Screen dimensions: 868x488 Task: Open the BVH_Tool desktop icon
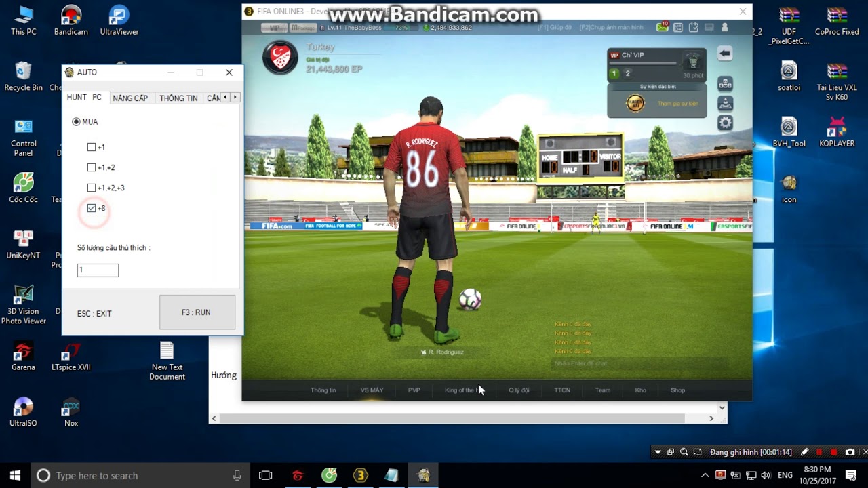789,133
